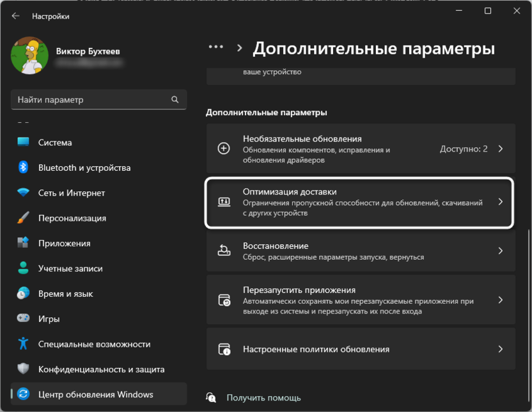Open the profile name Виктор Бухтеев
The image size is (532, 412).
point(88,51)
